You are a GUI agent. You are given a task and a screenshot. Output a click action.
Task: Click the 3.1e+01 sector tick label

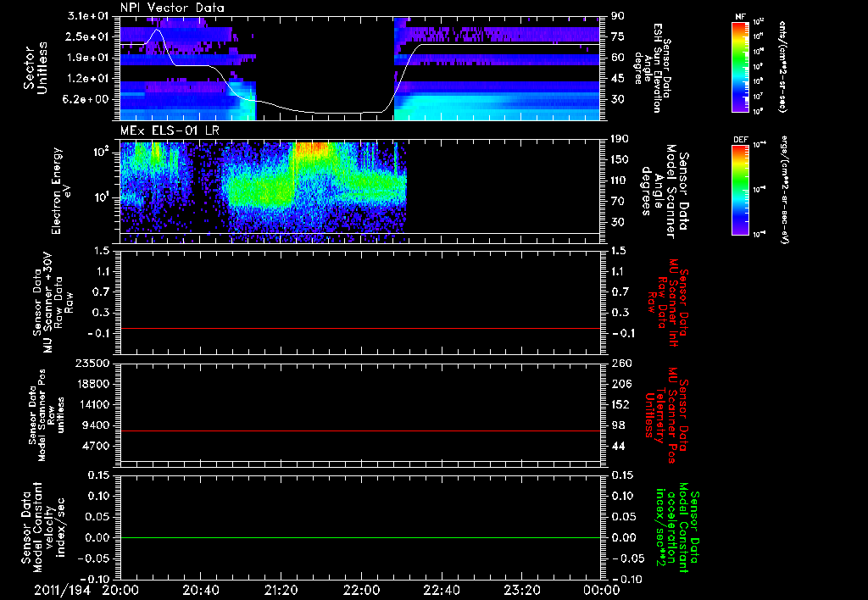[x=88, y=16]
